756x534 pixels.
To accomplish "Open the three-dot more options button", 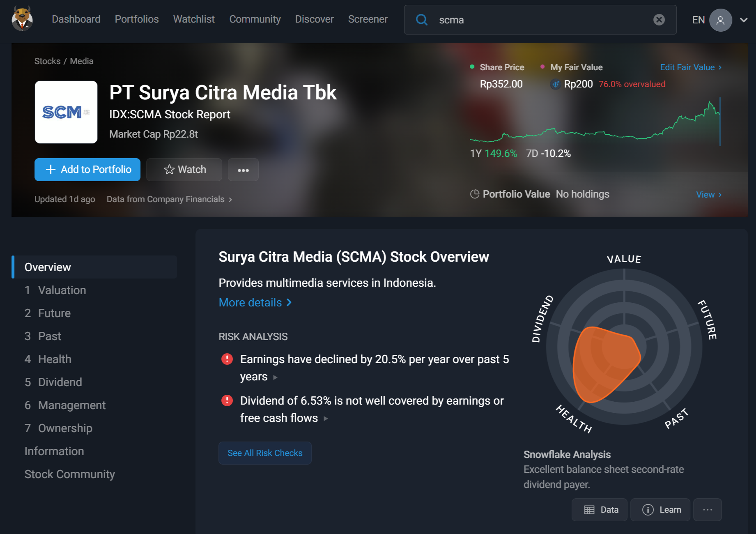I will pos(243,170).
